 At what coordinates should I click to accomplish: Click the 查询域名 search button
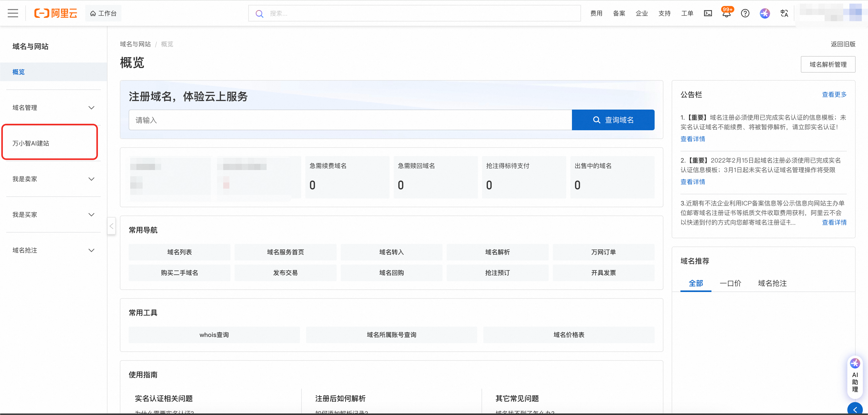613,120
